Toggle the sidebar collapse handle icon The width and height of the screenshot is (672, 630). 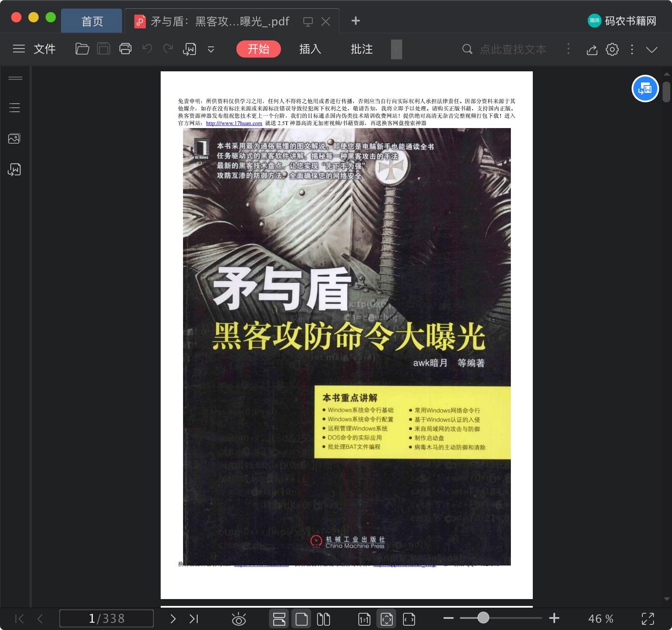point(15,78)
